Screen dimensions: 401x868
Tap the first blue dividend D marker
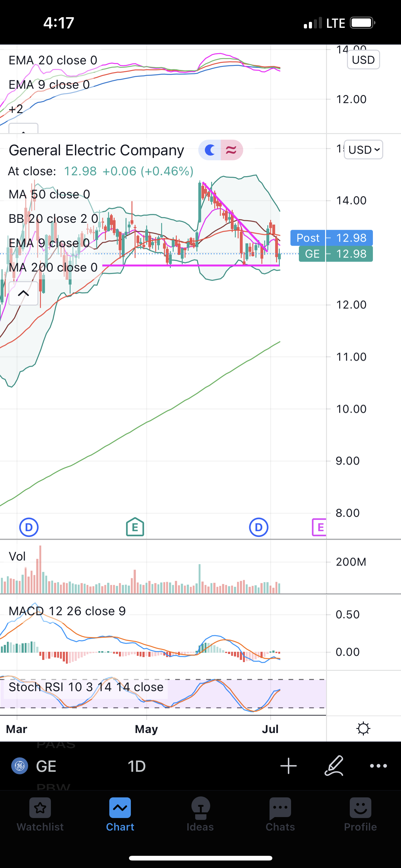[x=29, y=527]
